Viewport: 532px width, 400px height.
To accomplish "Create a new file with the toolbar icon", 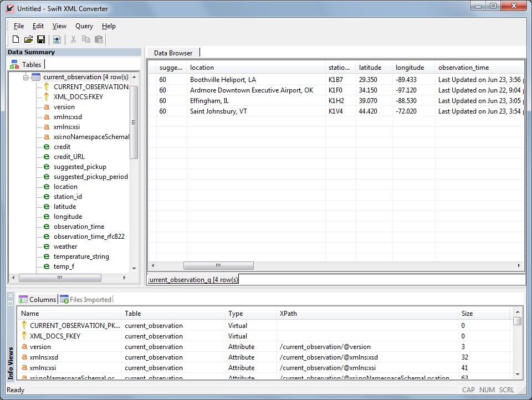I will coord(16,39).
